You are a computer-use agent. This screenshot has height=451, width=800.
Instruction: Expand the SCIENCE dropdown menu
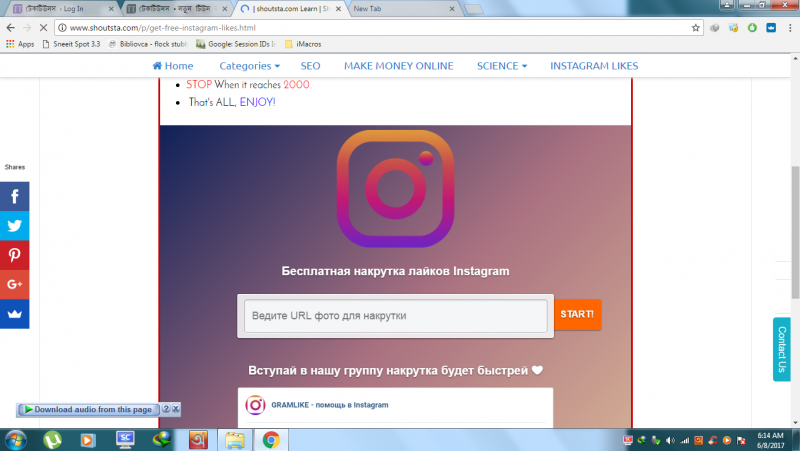(x=502, y=66)
